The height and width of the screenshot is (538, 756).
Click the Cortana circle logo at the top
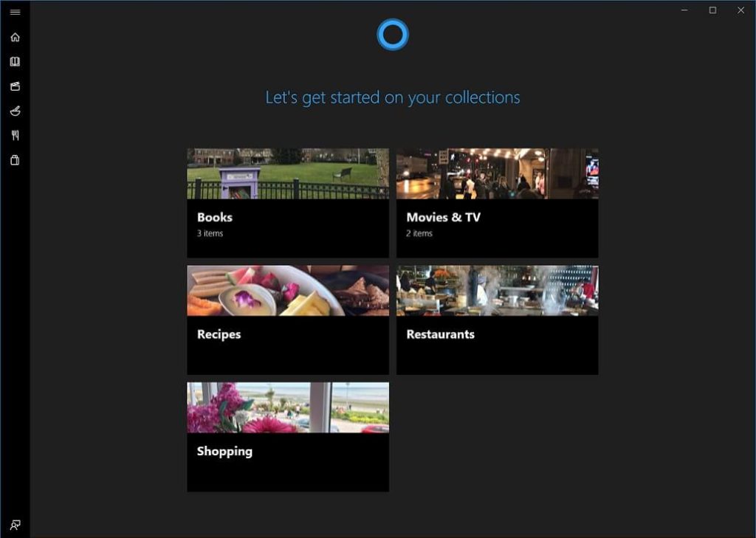pyautogui.click(x=393, y=34)
